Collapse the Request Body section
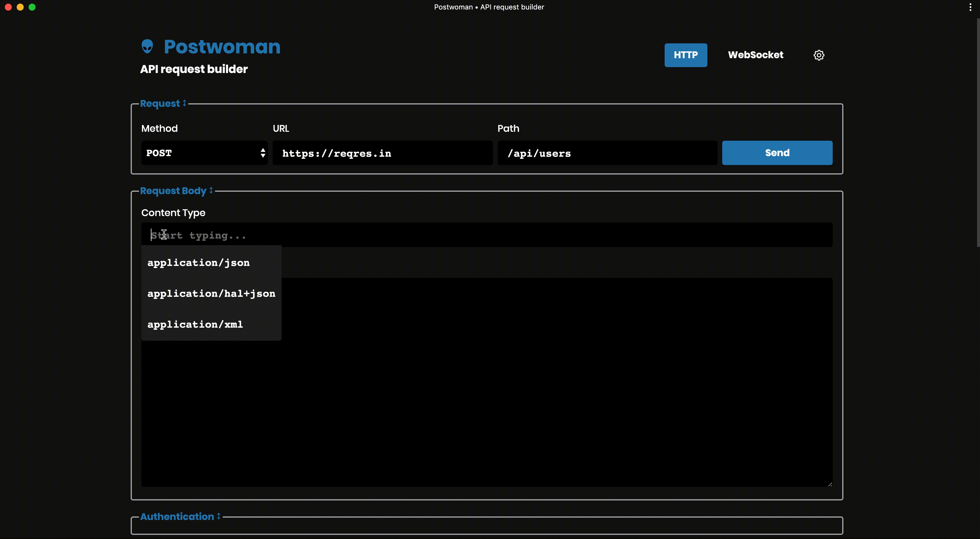 click(x=211, y=191)
